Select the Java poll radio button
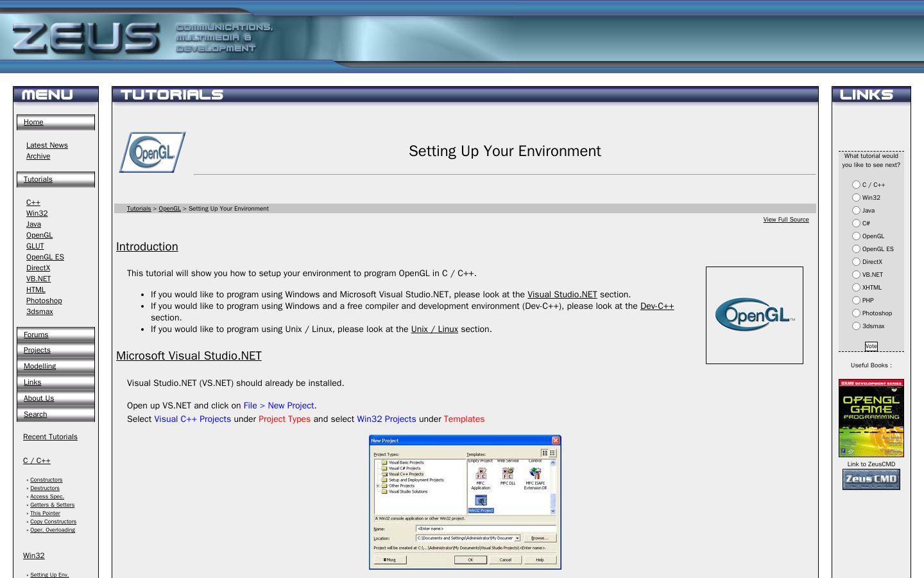924x578 pixels. tap(856, 211)
